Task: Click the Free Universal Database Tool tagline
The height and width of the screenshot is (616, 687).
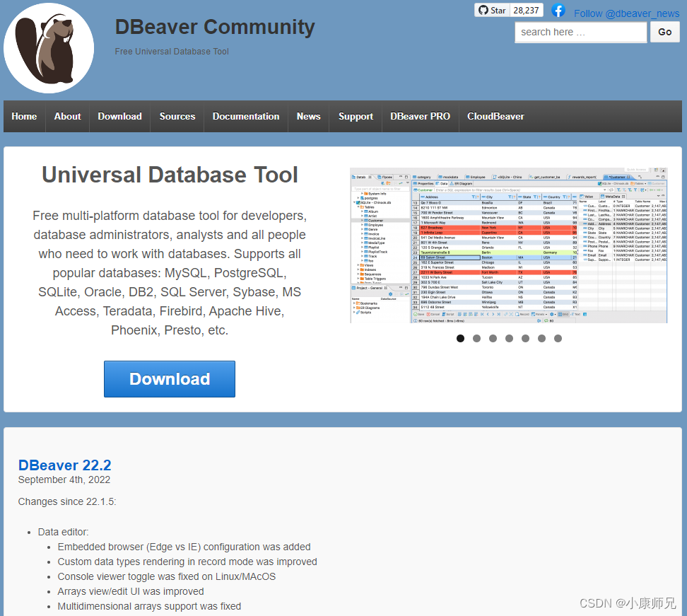Action: [172, 52]
